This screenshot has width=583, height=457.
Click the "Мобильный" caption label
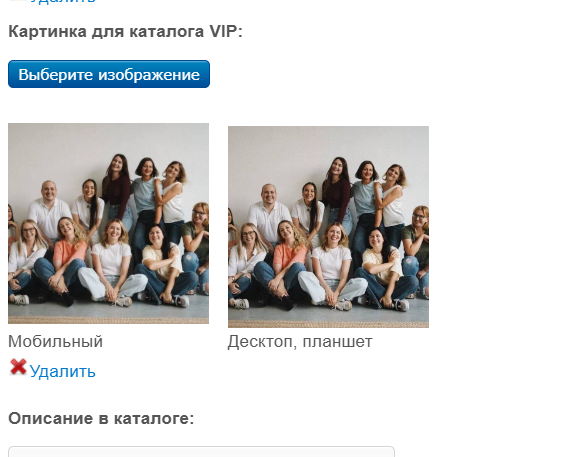pyautogui.click(x=55, y=341)
